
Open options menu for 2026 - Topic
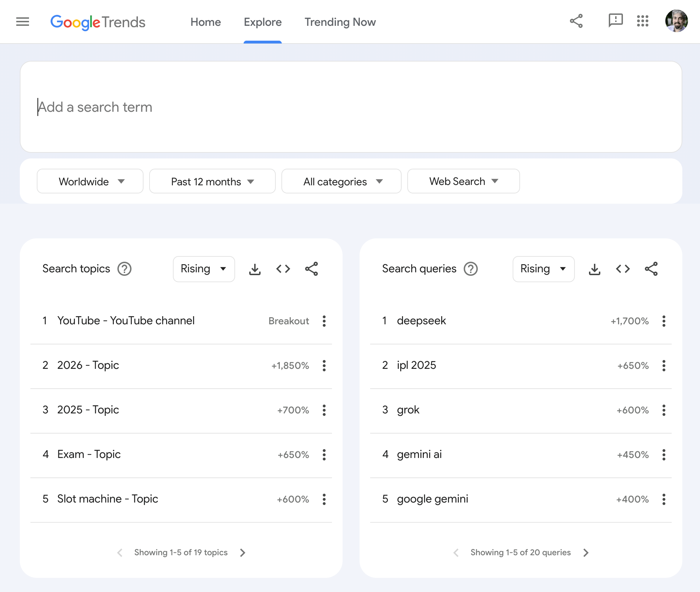324,366
